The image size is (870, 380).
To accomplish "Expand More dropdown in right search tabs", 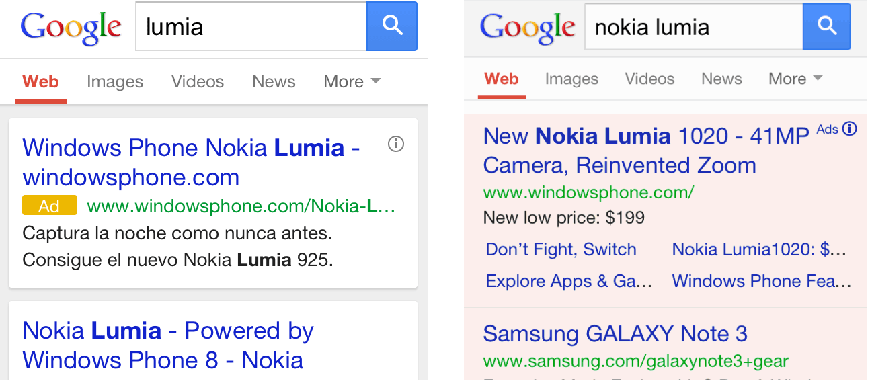I will tap(795, 79).
